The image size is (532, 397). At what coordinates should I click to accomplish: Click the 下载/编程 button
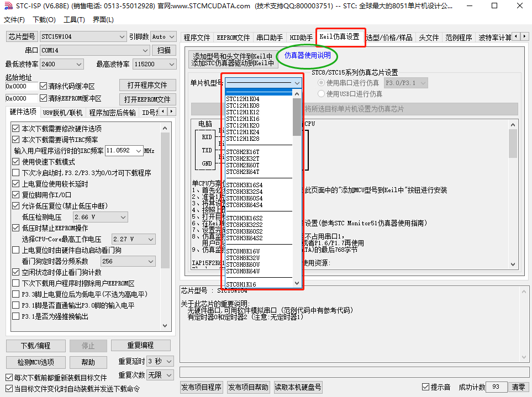pyautogui.click(x=35, y=346)
